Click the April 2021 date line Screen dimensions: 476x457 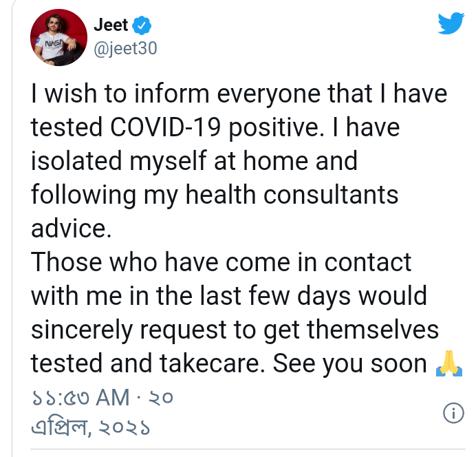90,427
